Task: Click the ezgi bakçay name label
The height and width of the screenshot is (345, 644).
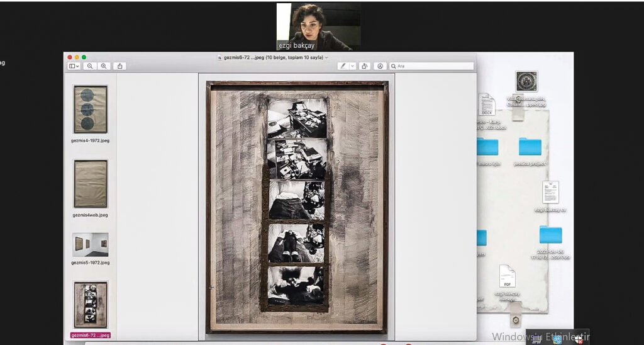Action: [297, 46]
